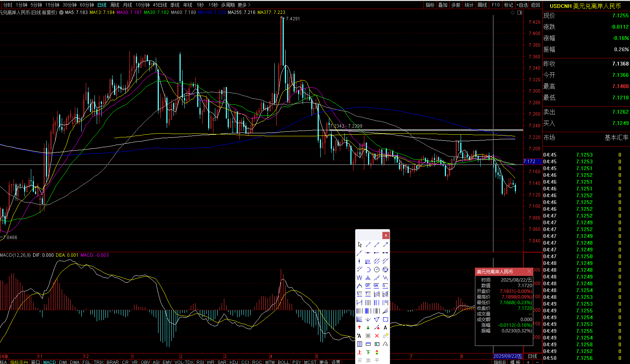
Task: Select the text annotation 'A' tool
Action: [385, 327]
